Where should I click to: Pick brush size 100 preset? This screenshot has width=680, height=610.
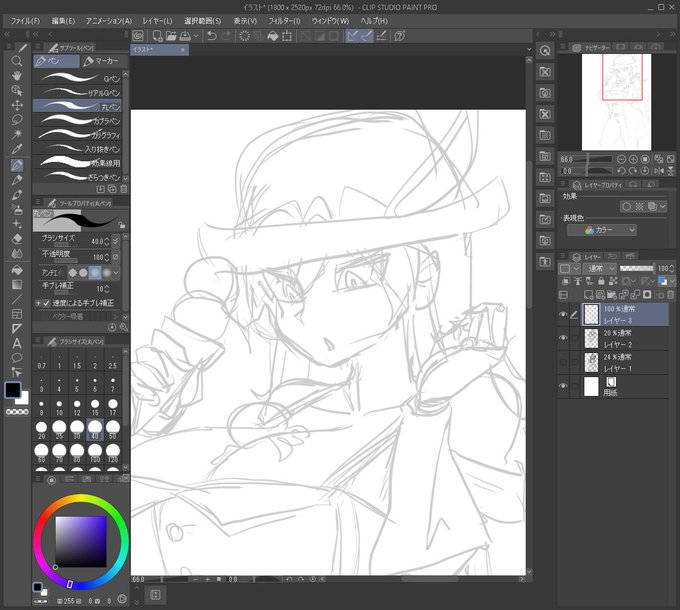[x=95, y=453]
